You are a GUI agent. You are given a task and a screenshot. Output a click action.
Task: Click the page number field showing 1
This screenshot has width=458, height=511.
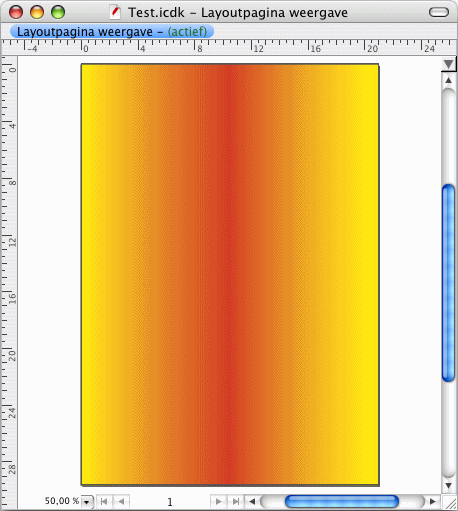click(170, 502)
